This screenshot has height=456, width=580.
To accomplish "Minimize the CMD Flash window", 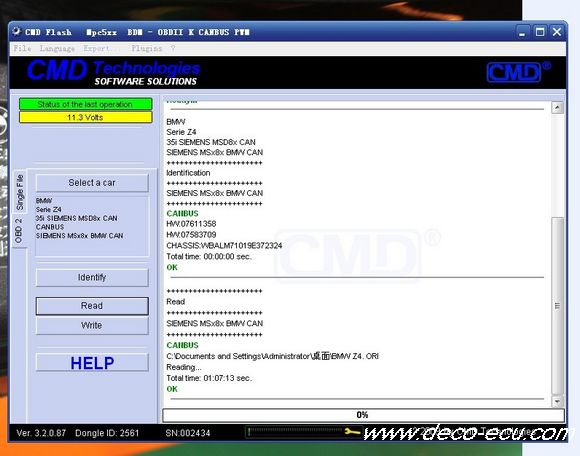I will (x=522, y=32).
